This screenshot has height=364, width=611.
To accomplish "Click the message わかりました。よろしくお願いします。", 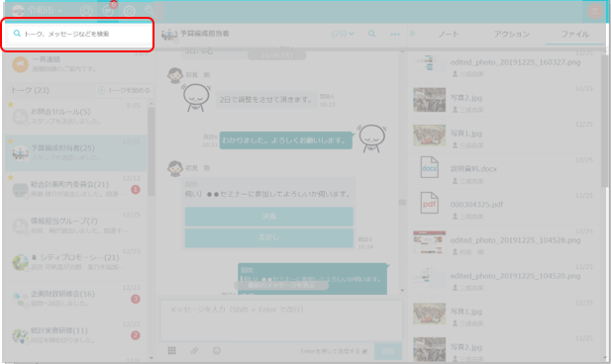I will coord(285,140).
